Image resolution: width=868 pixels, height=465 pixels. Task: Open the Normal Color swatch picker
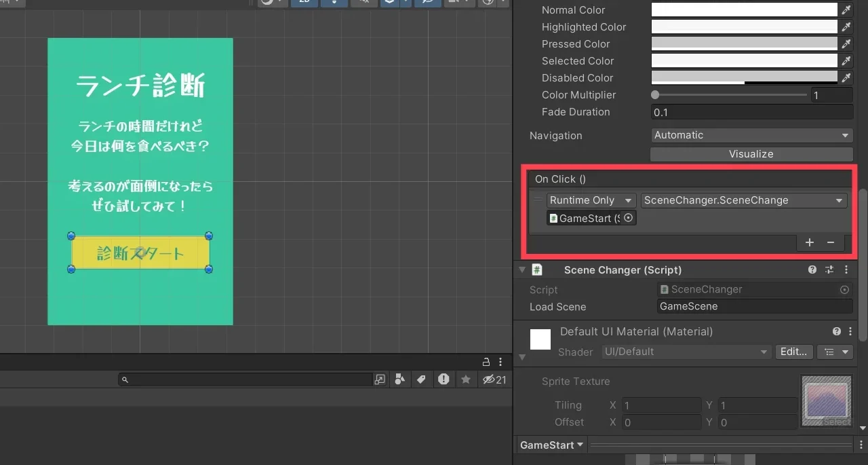point(745,10)
